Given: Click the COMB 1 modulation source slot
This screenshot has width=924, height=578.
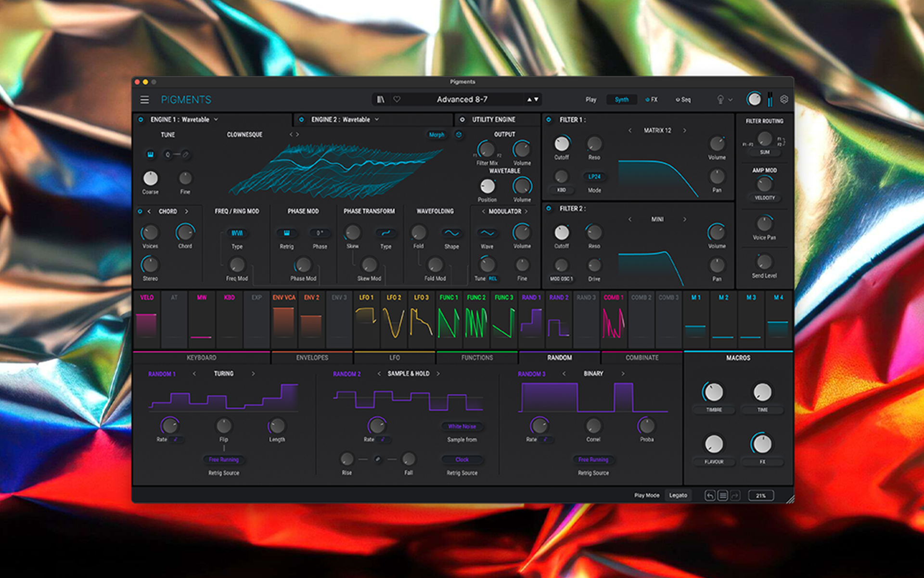Looking at the screenshot, I should 614,319.
